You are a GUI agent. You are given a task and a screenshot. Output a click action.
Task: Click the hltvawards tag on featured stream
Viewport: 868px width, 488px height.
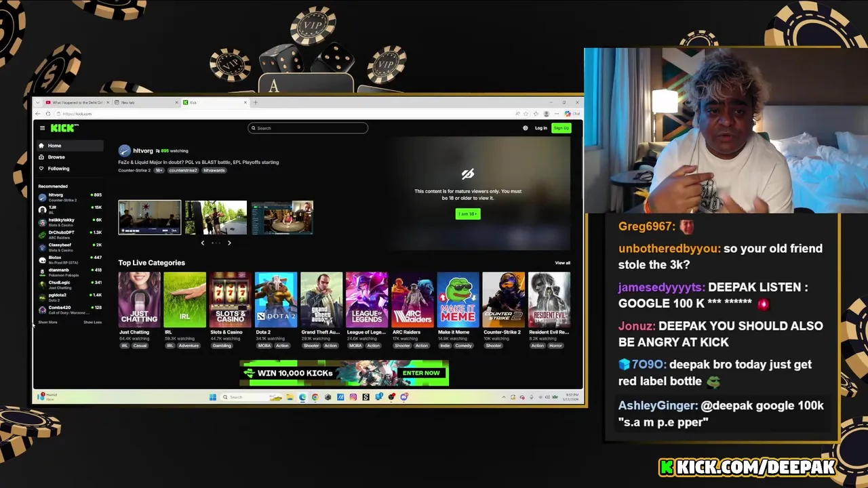[x=214, y=171]
